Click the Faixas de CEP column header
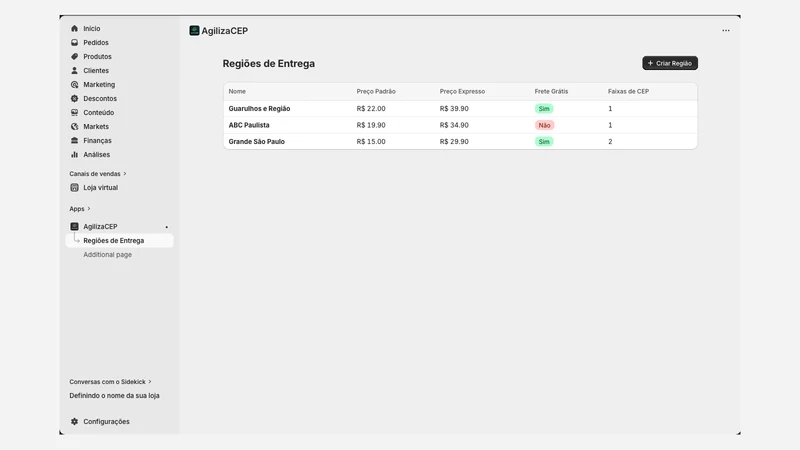800x450 pixels. tap(628, 91)
